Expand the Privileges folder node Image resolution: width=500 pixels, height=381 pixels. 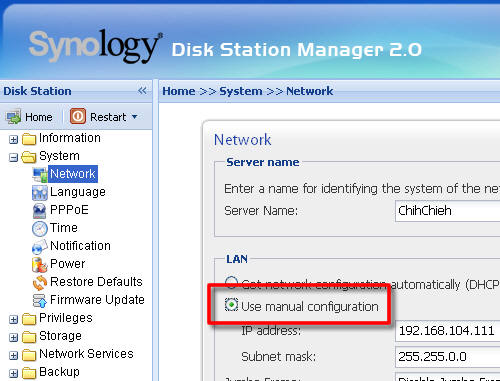[13, 319]
